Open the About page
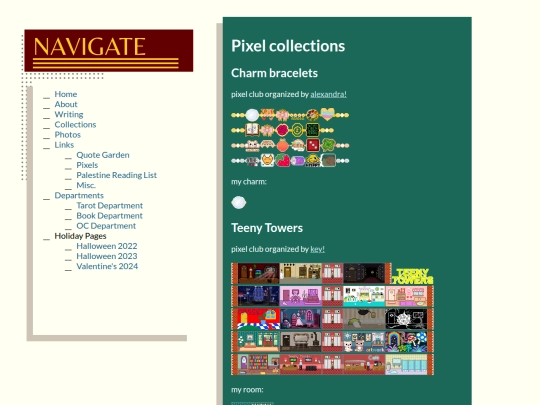 click(x=66, y=104)
